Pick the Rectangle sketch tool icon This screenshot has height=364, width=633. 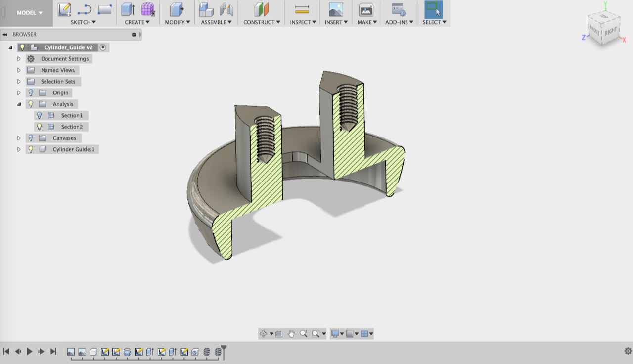click(105, 9)
